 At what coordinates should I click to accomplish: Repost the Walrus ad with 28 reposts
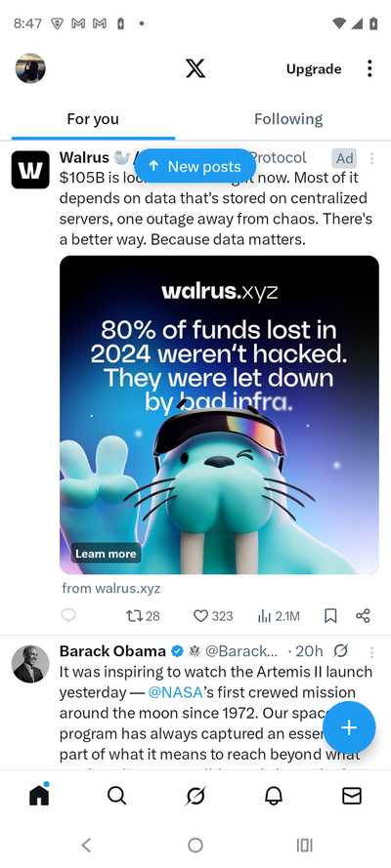click(143, 616)
